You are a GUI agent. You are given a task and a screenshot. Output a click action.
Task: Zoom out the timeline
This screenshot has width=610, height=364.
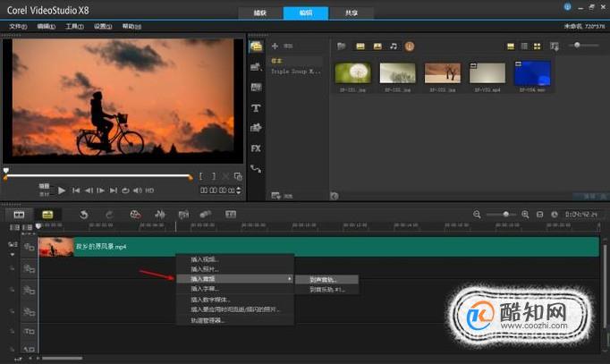[477, 215]
